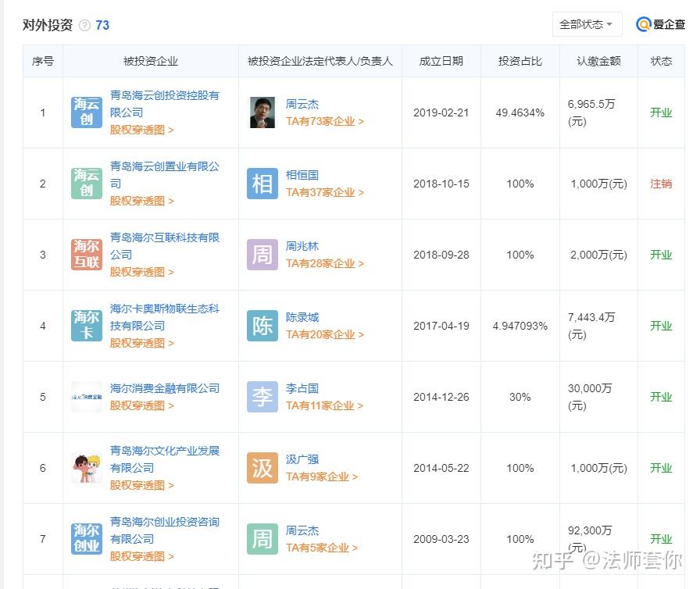This screenshot has height=589, width=700.
Task: Open company 海尔卡奥斯物联生态科技有限公司
Action: point(165,317)
